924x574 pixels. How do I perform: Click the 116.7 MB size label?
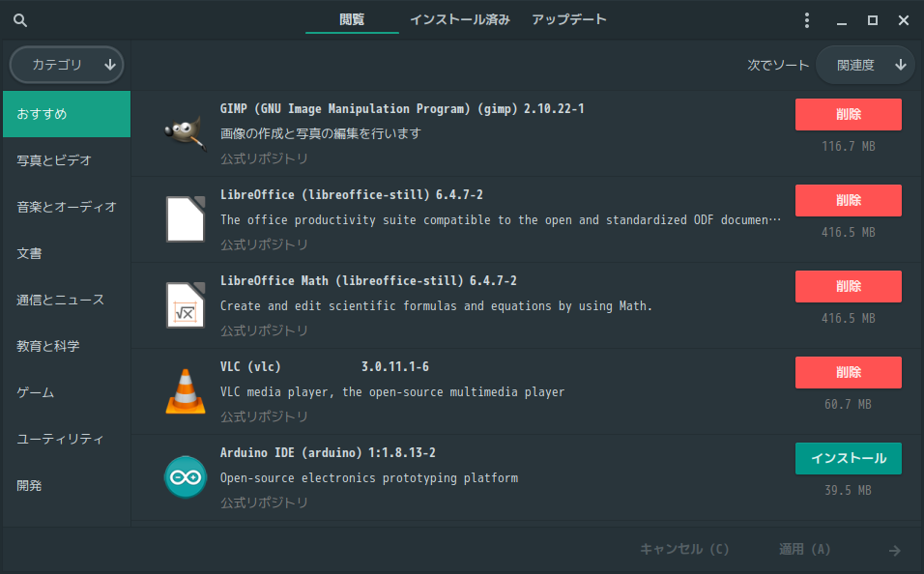(848, 146)
